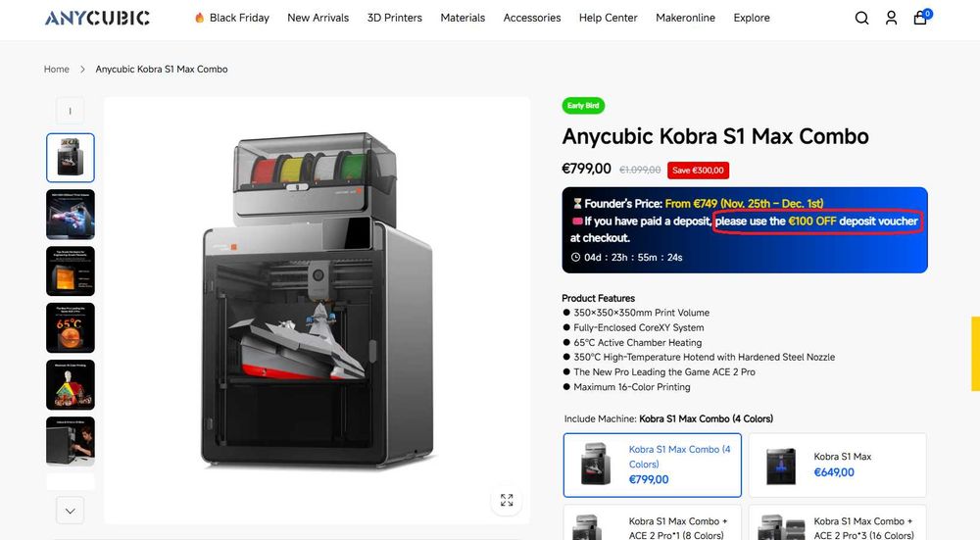Image resolution: width=980 pixels, height=540 pixels.
Task: Click the €100 OFF deposit voucher link
Action: coord(818,221)
